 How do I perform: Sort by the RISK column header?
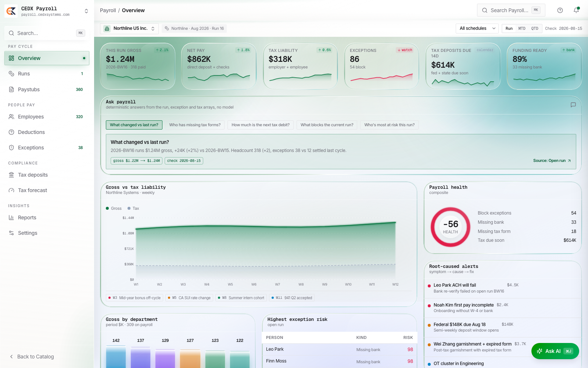pos(408,337)
